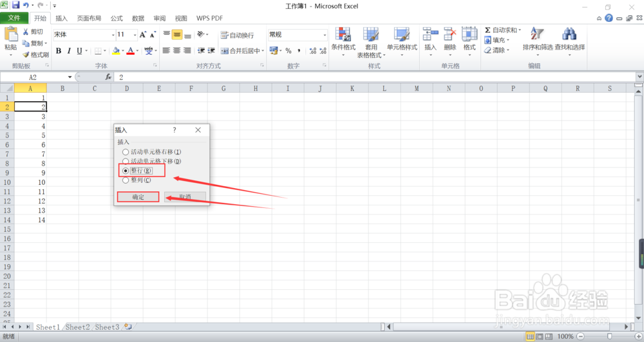The image size is (644, 342).
Task: Switch to page break preview in status bar
Action: click(548, 337)
